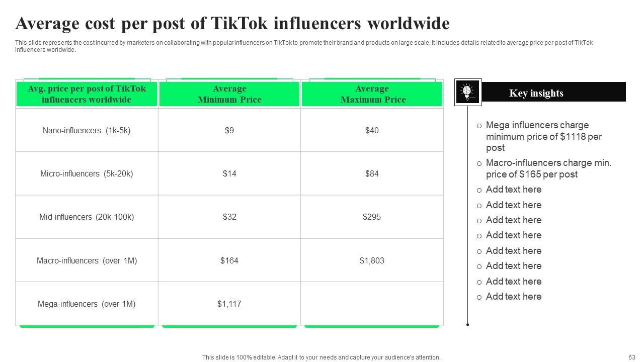This screenshot has height=362, width=644.
Task: Click the first 'Add text here' placeholder
Action: coord(514,190)
